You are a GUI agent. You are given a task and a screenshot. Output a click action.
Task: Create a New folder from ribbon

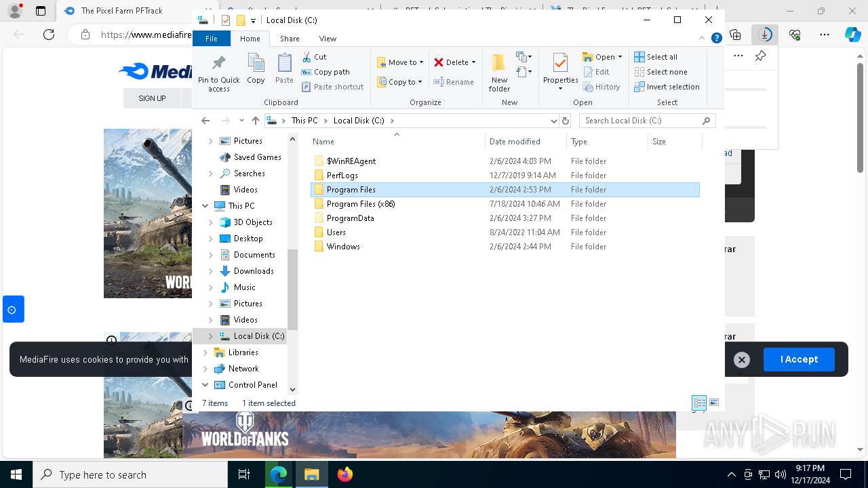point(499,72)
